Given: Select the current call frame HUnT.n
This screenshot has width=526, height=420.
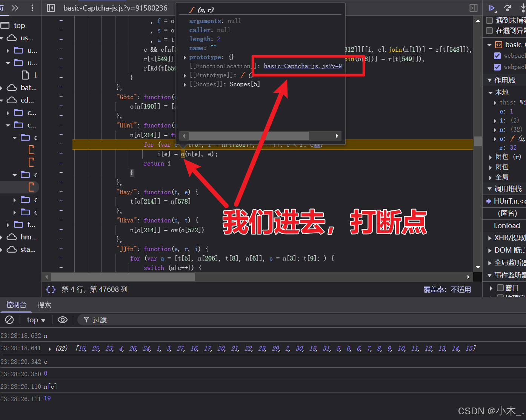Looking at the screenshot, I should tap(506, 201).
